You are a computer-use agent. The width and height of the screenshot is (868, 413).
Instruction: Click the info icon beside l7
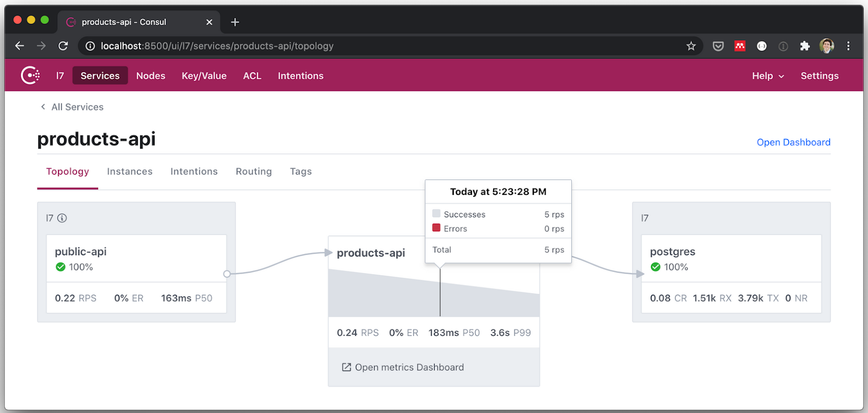(62, 218)
